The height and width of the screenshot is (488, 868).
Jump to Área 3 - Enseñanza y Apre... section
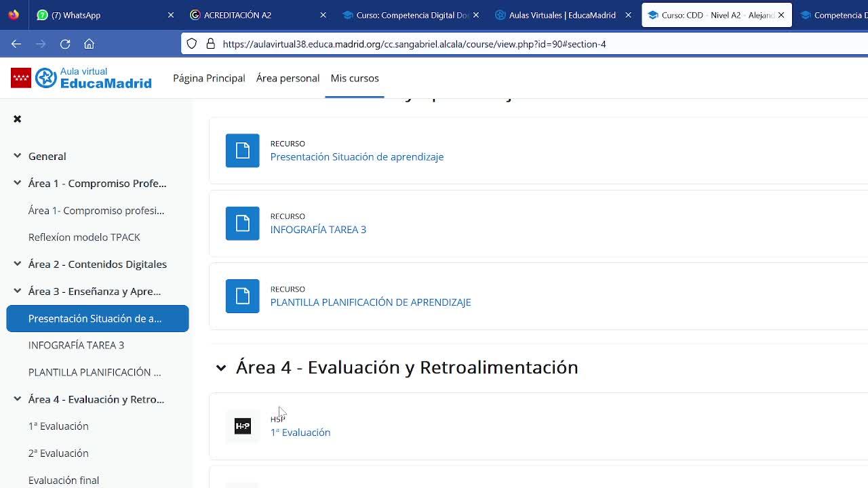tap(94, 291)
